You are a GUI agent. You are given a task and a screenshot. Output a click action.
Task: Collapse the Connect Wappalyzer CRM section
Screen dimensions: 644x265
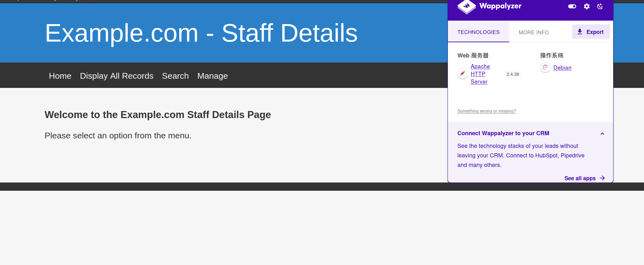coord(602,134)
